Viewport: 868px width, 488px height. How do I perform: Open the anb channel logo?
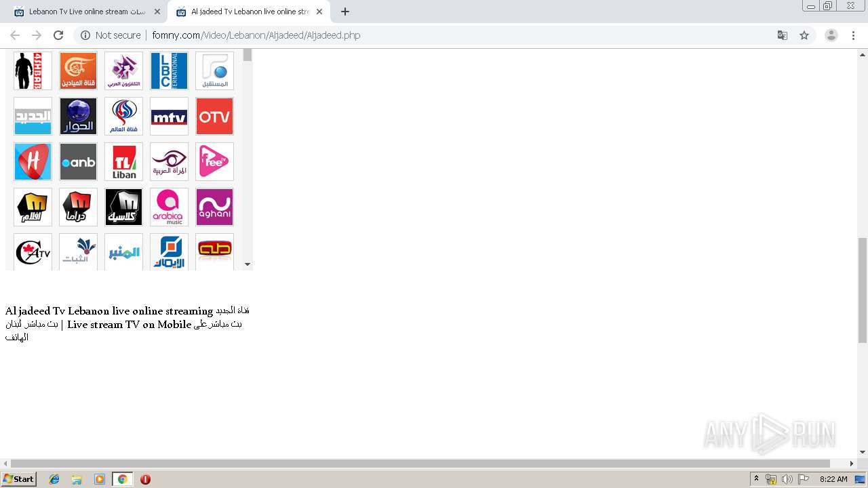(x=78, y=161)
